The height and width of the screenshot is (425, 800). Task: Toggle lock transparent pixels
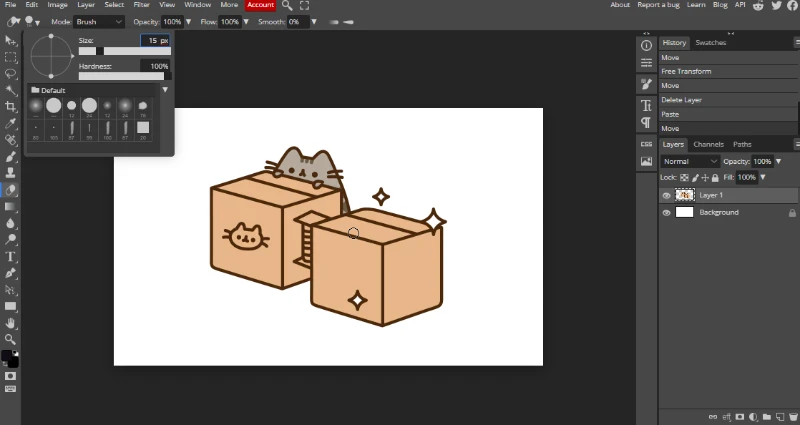click(x=685, y=178)
